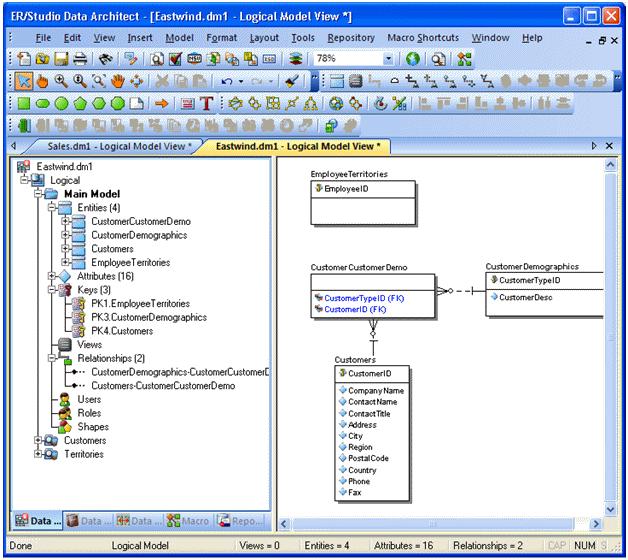Expand the Territories submodel node

pyautogui.click(x=38, y=454)
